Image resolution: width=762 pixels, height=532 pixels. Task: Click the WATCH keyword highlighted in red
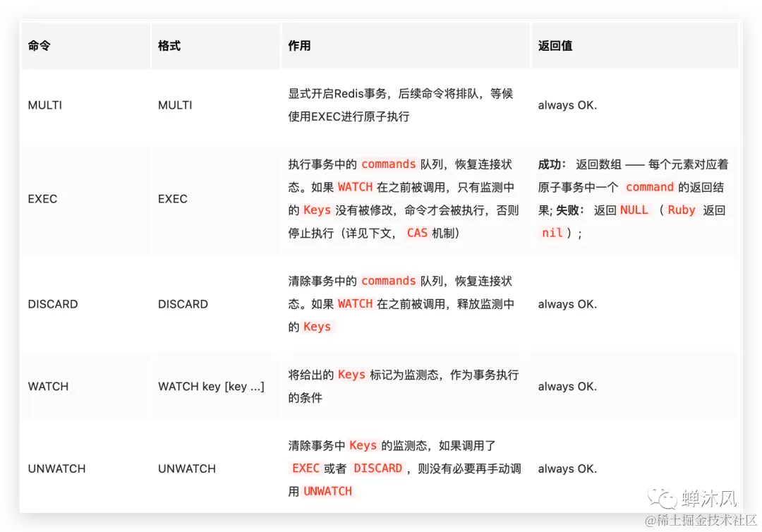click(355, 186)
